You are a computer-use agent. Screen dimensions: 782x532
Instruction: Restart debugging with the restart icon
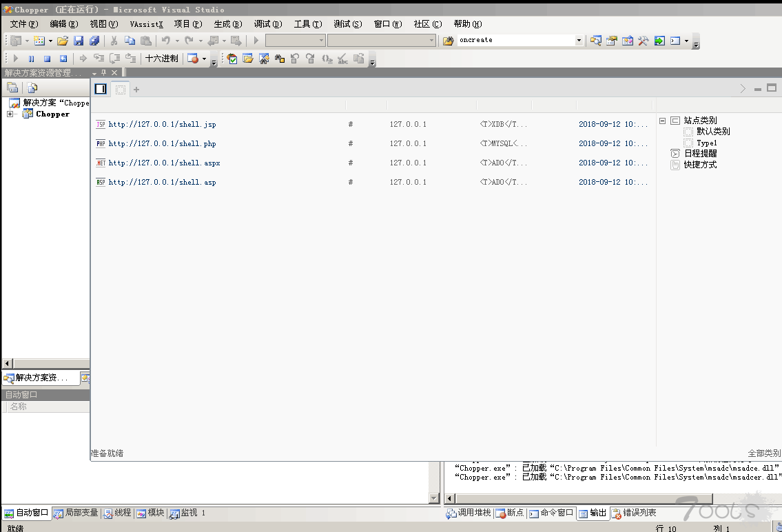point(63,59)
